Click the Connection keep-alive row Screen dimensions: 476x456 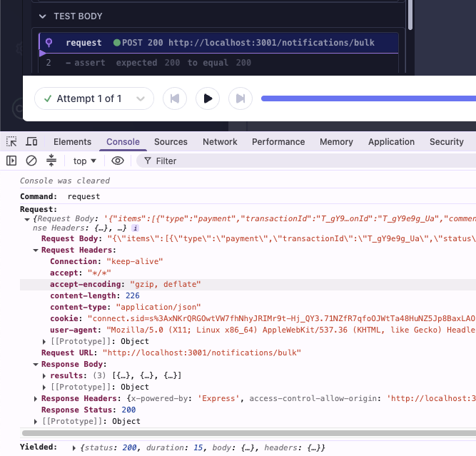coord(248,262)
